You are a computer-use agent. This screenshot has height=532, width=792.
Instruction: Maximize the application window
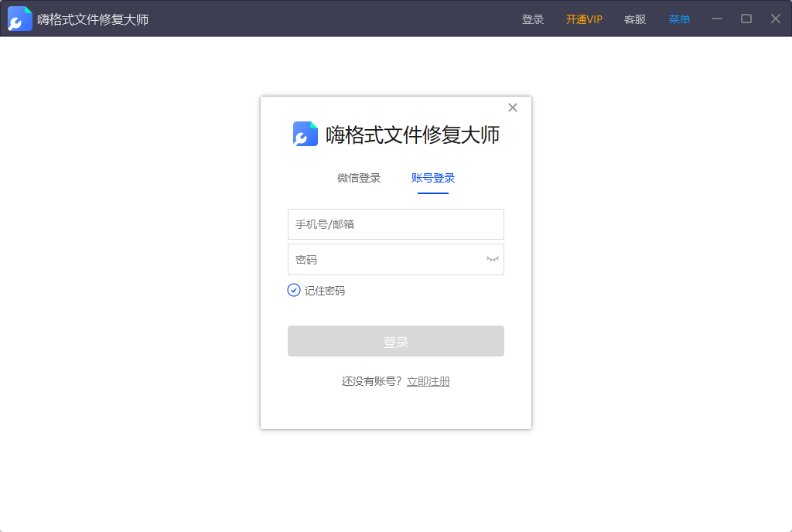point(746,19)
